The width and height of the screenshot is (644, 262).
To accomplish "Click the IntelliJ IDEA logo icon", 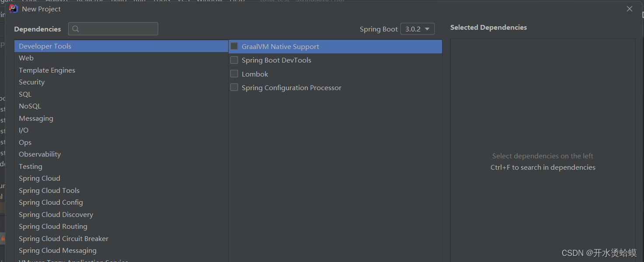I will pyautogui.click(x=14, y=9).
